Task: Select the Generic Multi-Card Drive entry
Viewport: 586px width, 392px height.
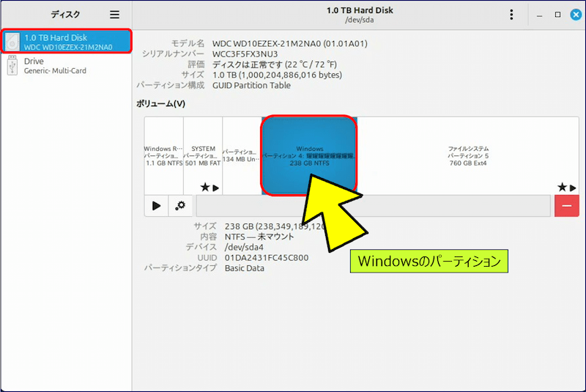Action: [67, 66]
